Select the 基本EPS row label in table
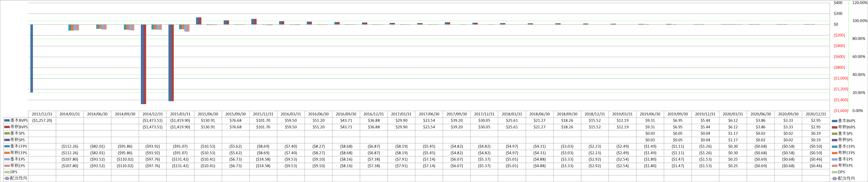Screen dimensions: 868x182 17,159
